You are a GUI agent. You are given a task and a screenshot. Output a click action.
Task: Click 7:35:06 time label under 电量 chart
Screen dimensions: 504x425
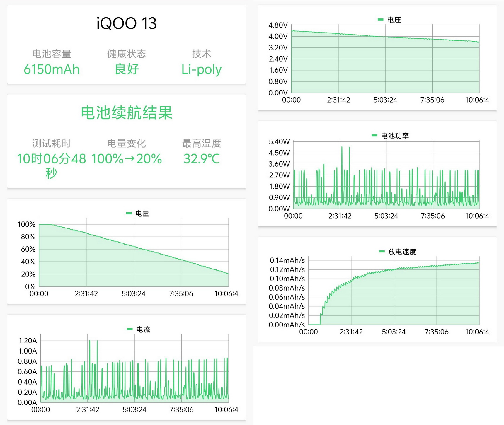click(x=181, y=293)
